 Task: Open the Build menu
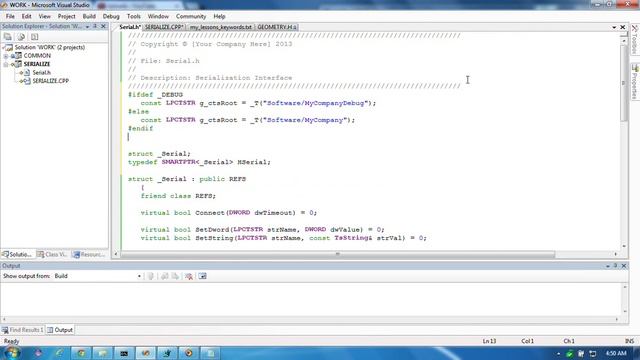[89, 16]
